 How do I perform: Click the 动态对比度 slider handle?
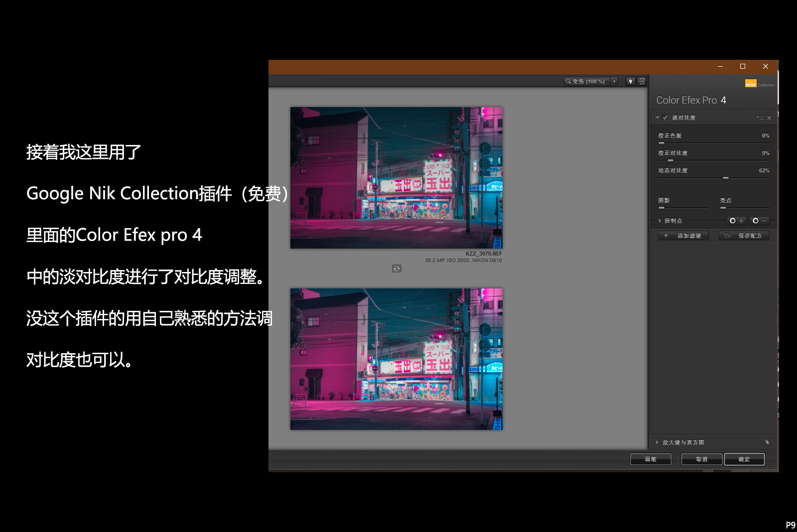point(726,178)
